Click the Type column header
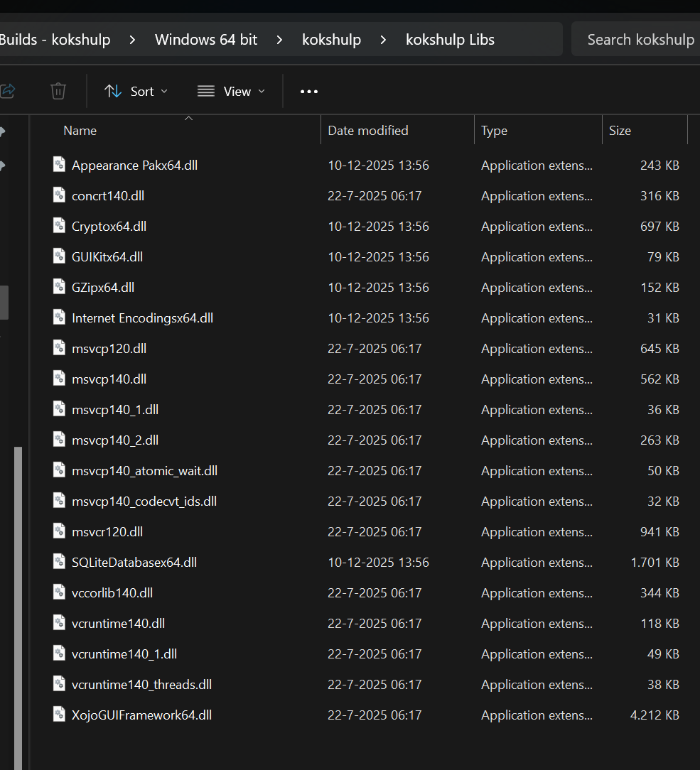Viewport: 700px width, 770px height. tap(494, 131)
